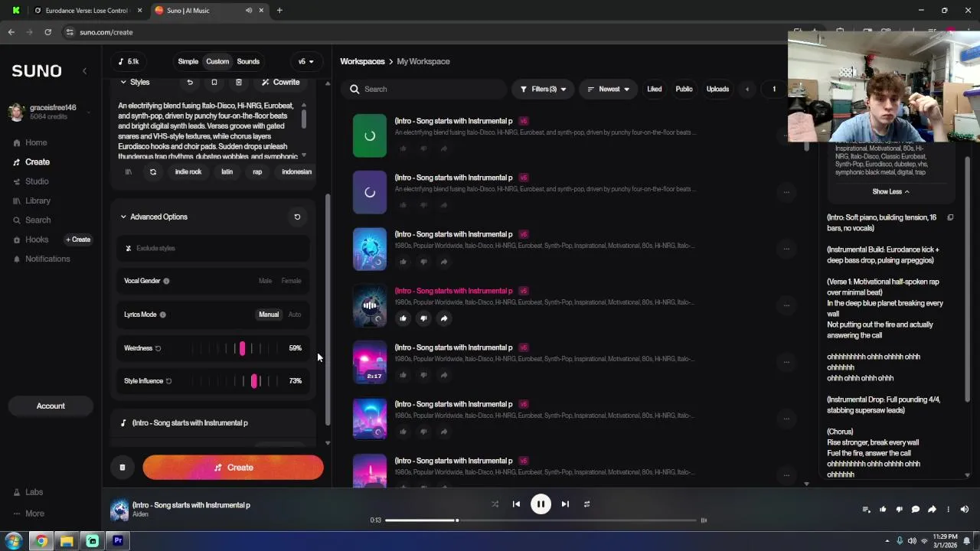Dislike the pink-titled playing song
The width and height of the screenshot is (980, 551).
423,318
